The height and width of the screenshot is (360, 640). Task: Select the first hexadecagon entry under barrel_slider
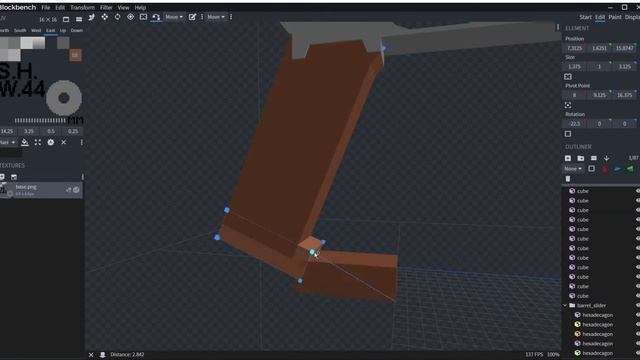601,315
